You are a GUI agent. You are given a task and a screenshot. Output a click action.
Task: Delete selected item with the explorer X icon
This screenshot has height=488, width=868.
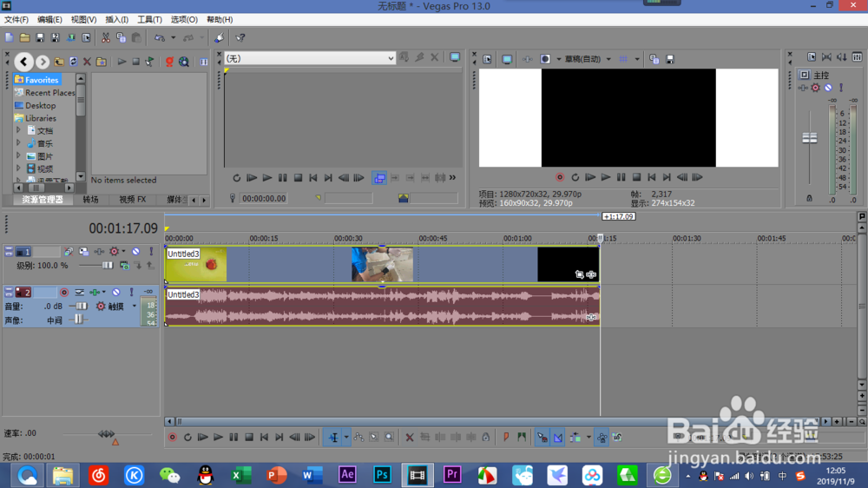pos(87,62)
